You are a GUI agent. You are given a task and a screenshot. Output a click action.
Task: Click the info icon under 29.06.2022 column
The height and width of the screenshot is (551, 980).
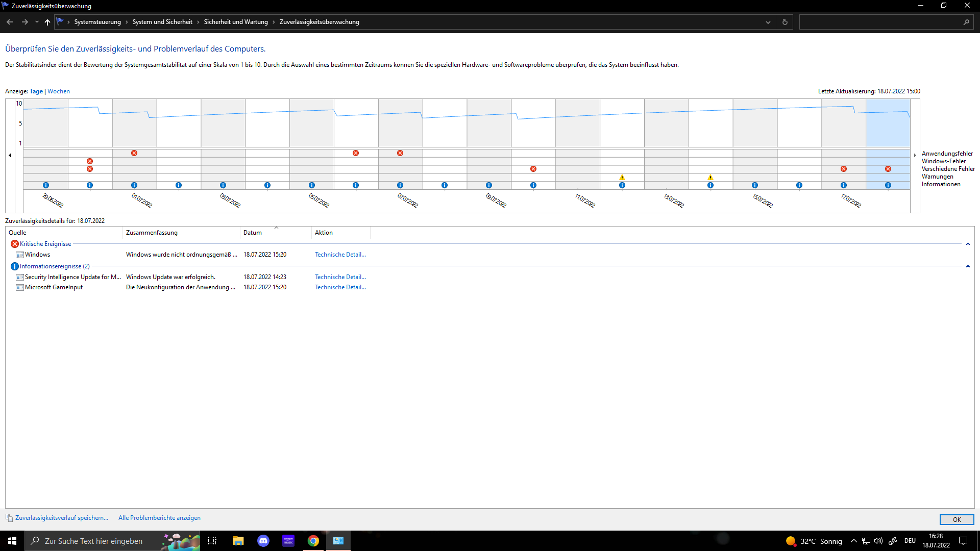[x=46, y=185]
